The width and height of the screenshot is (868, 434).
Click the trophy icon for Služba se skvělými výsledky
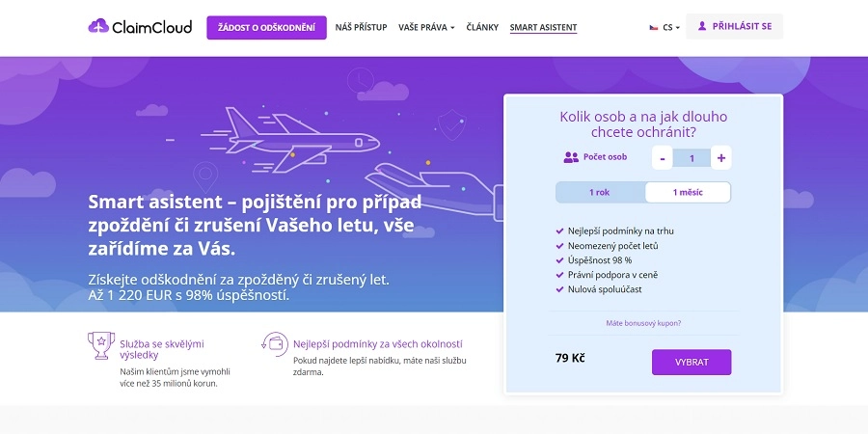[x=100, y=343]
